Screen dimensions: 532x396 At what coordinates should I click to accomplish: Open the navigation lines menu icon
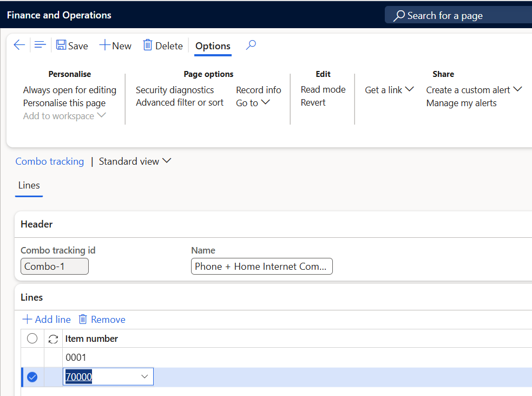click(x=40, y=46)
